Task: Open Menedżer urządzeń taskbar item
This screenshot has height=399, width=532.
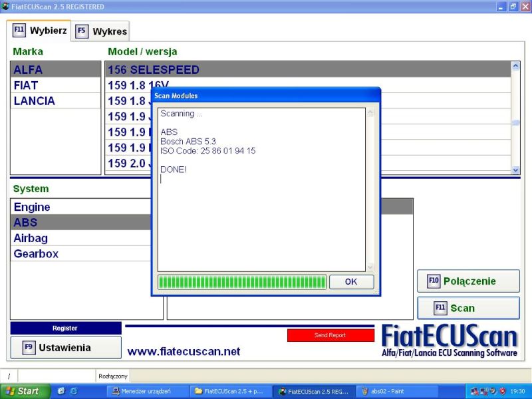Action: (148, 391)
